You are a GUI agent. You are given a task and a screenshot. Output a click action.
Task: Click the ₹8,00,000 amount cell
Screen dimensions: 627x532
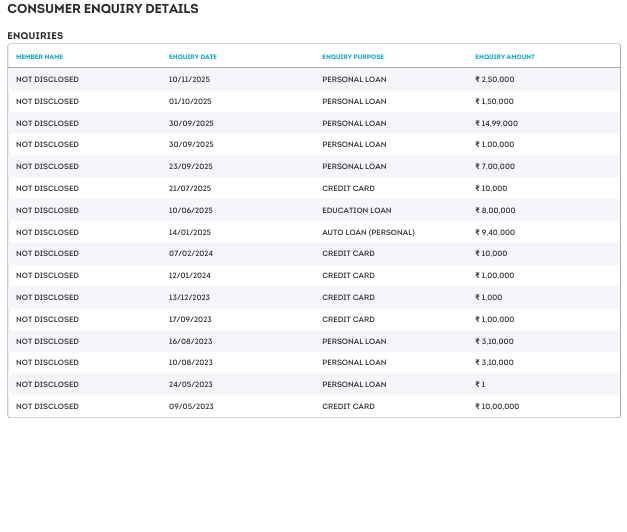495,210
